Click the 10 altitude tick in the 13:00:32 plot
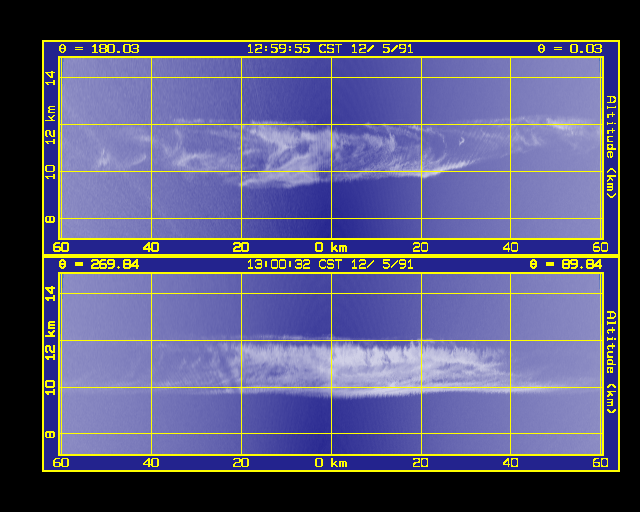Viewport: 640px width, 512px height. (x=51, y=387)
